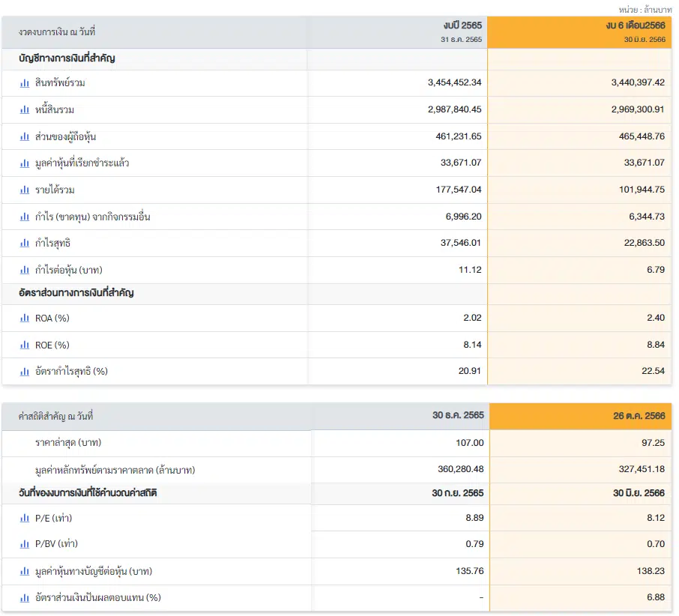Image resolution: width=679 pixels, height=616 pixels.
Task: Click chart icon for มูลค่าหุ้นทางบัญชีต่อหุ้น
Action: pyautogui.click(x=25, y=572)
